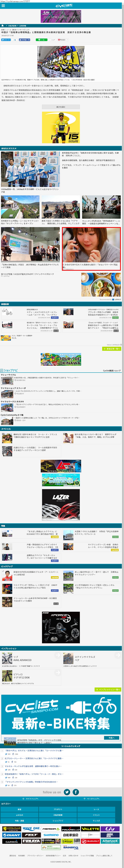The image size is (124, 868).
Task: Open the マシューサイクル shop listing
Action: 8,375
